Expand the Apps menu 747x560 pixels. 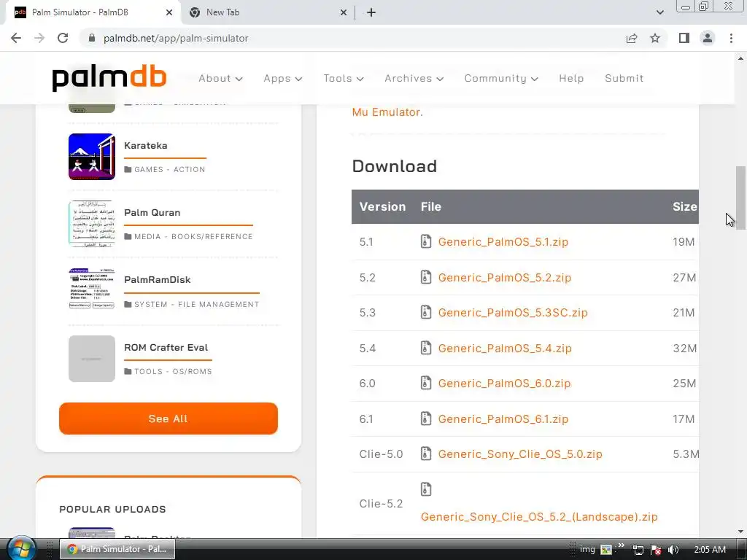pyautogui.click(x=282, y=79)
